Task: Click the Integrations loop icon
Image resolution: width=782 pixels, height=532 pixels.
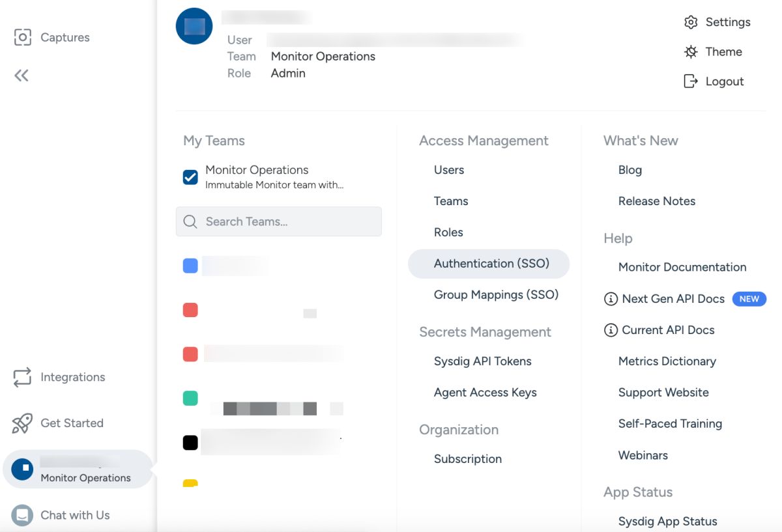Action: pos(22,377)
